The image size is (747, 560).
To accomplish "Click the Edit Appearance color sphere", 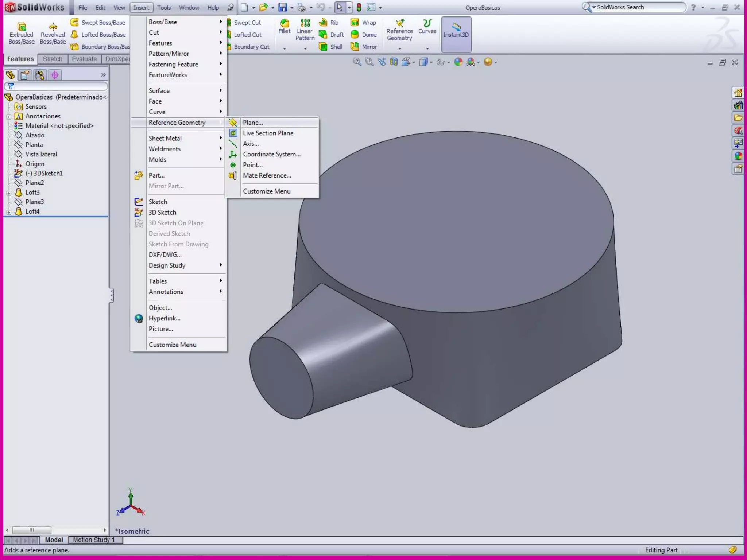I will click(458, 62).
